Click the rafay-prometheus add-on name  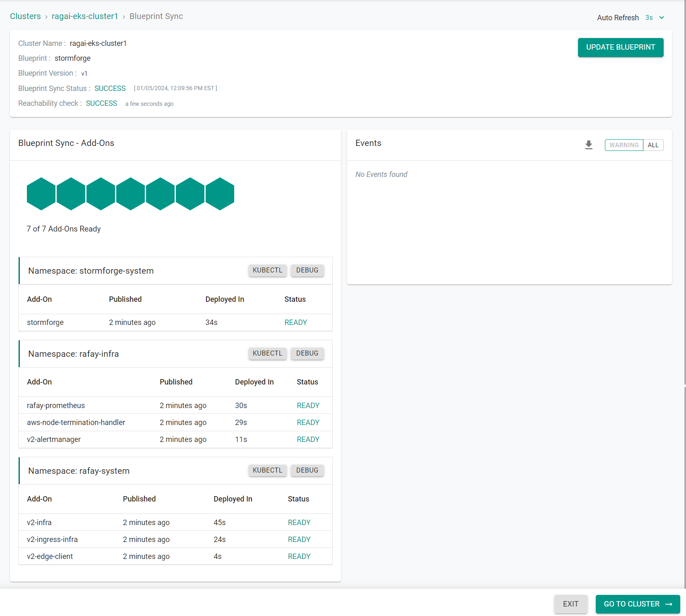point(56,406)
